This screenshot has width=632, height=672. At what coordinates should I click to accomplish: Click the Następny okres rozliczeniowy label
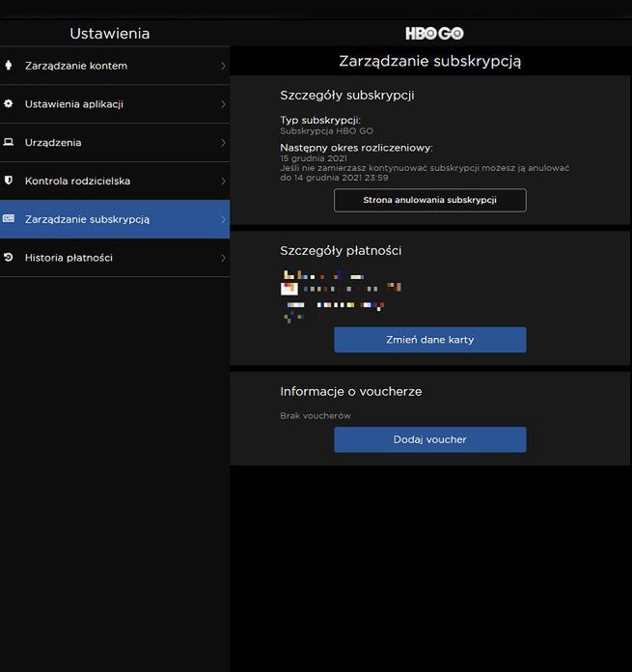356,148
